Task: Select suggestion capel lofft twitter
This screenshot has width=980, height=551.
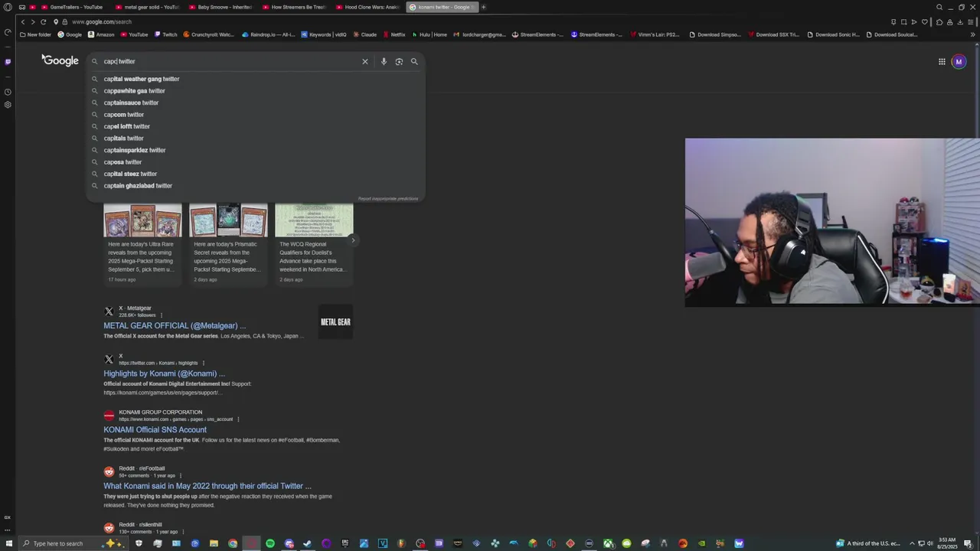Action: [127, 126]
